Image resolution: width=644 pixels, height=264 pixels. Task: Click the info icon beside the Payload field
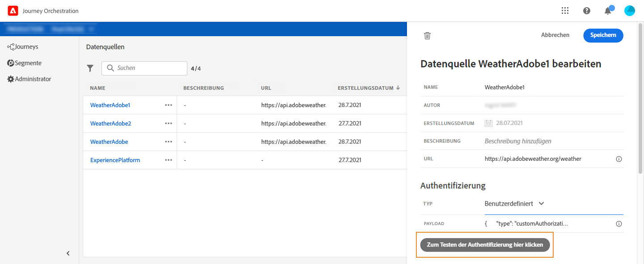click(619, 224)
